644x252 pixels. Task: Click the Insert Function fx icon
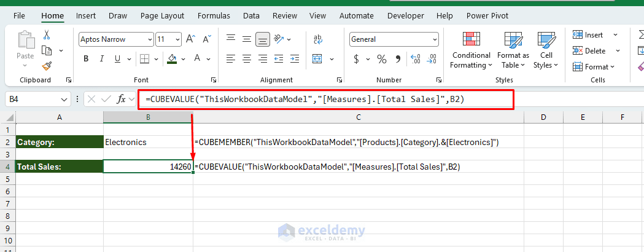click(x=121, y=99)
